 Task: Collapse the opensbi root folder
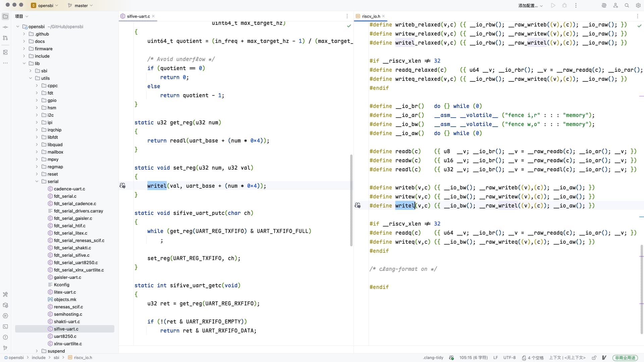click(x=18, y=26)
